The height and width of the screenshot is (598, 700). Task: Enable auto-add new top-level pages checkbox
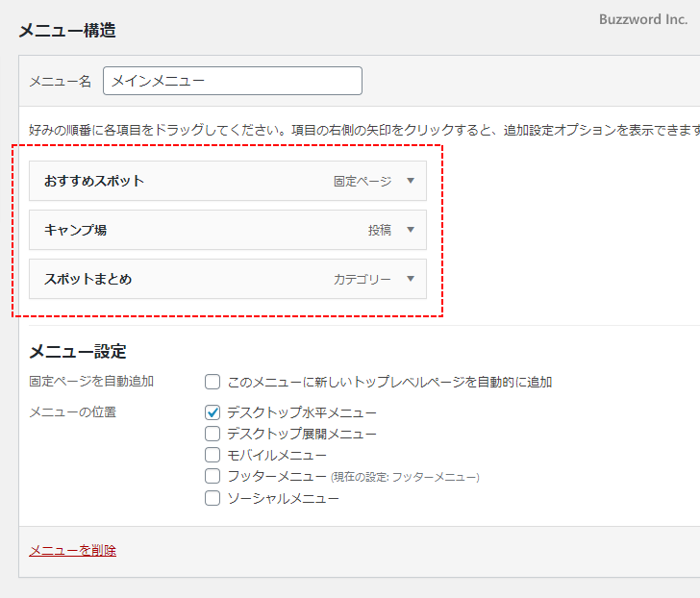tap(212, 382)
